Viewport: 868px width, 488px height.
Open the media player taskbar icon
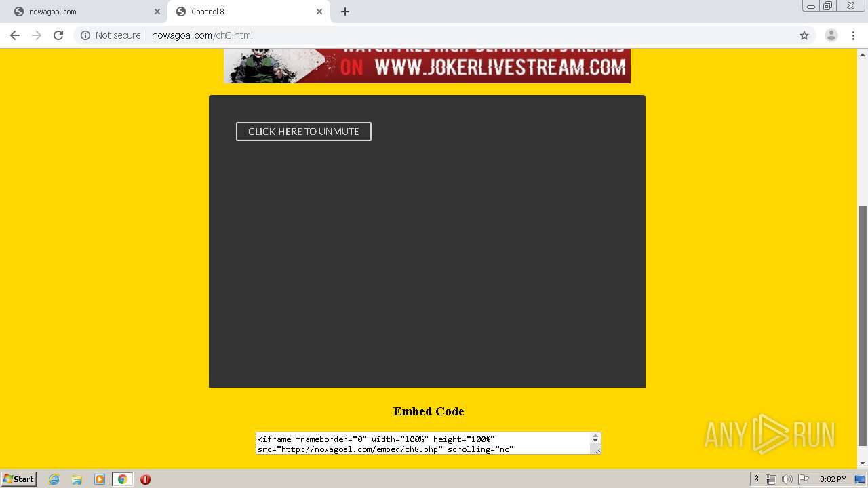coord(100,479)
